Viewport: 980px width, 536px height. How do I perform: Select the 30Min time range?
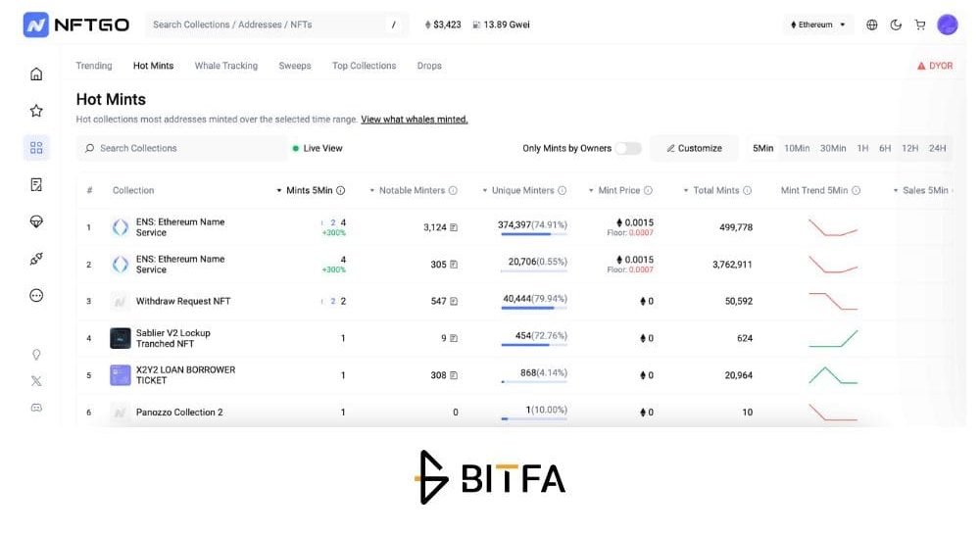(x=833, y=148)
